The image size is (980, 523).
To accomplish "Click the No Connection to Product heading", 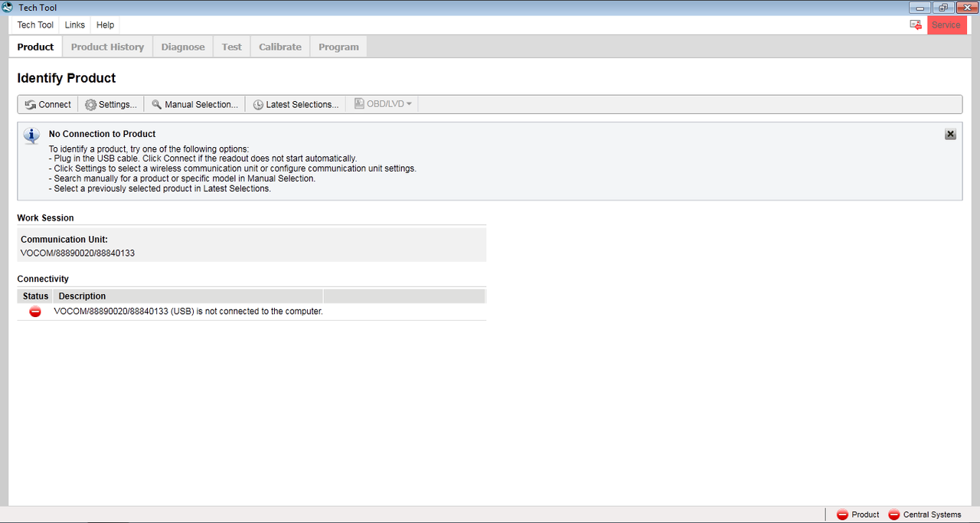I will click(x=102, y=134).
